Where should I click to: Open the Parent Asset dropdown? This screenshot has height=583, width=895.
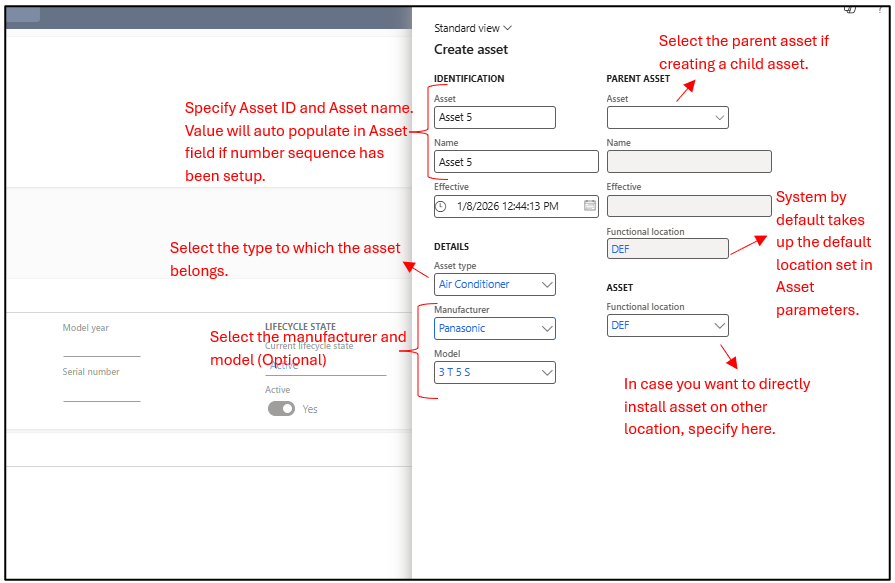pos(719,118)
